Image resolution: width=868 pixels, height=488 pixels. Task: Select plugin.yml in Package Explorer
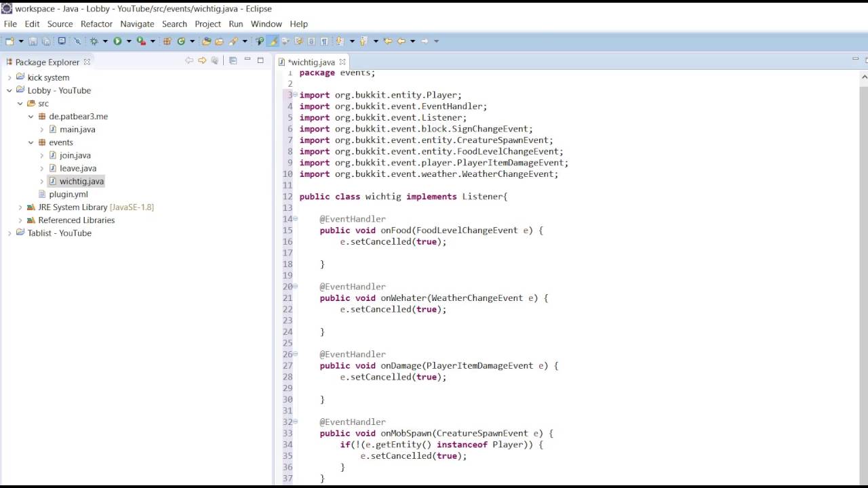68,195
